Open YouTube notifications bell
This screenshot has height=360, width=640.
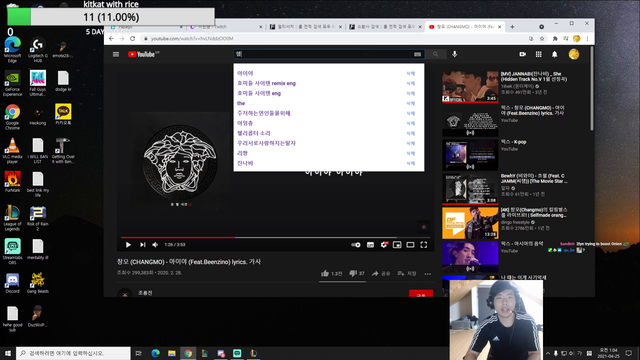click(x=555, y=54)
